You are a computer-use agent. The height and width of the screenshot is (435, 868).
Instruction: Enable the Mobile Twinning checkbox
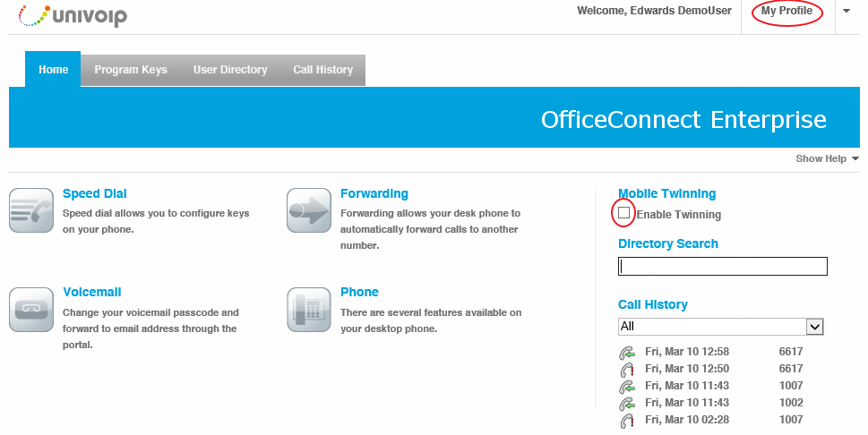click(623, 212)
